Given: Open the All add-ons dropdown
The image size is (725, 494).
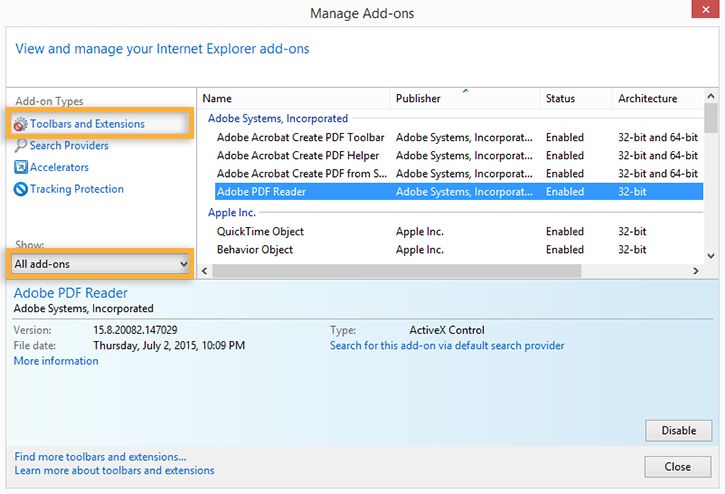Looking at the screenshot, I should 101,264.
